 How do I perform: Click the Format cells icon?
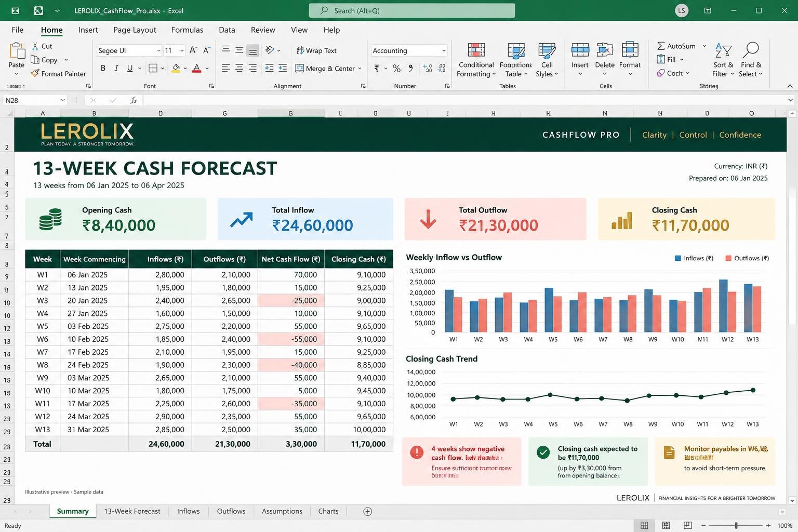point(630,50)
